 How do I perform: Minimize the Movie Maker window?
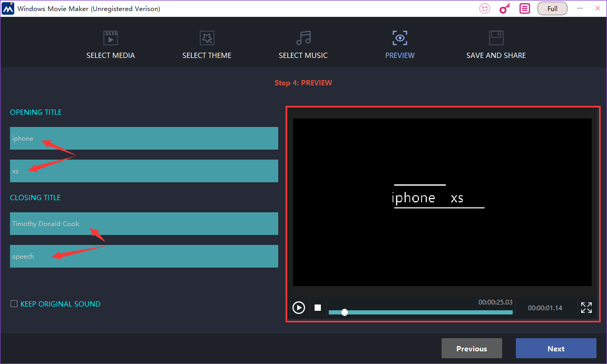click(x=580, y=8)
